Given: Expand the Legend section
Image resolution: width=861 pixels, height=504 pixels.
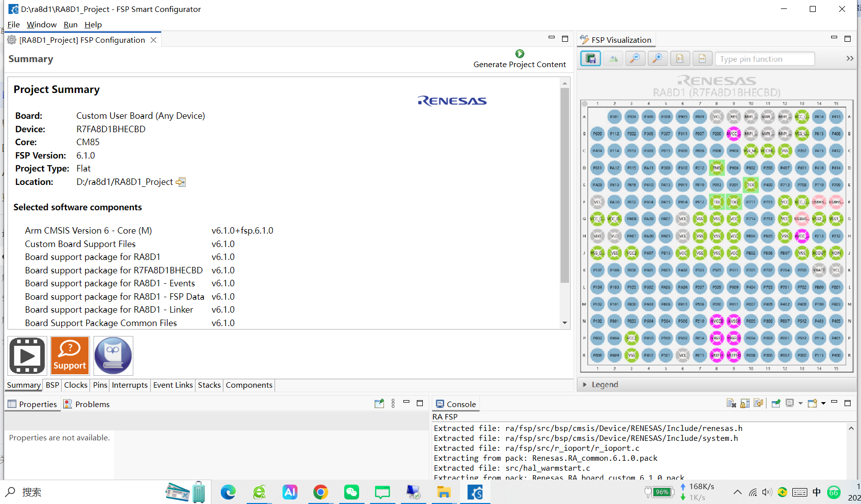Looking at the screenshot, I should pyautogui.click(x=585, y=385).
